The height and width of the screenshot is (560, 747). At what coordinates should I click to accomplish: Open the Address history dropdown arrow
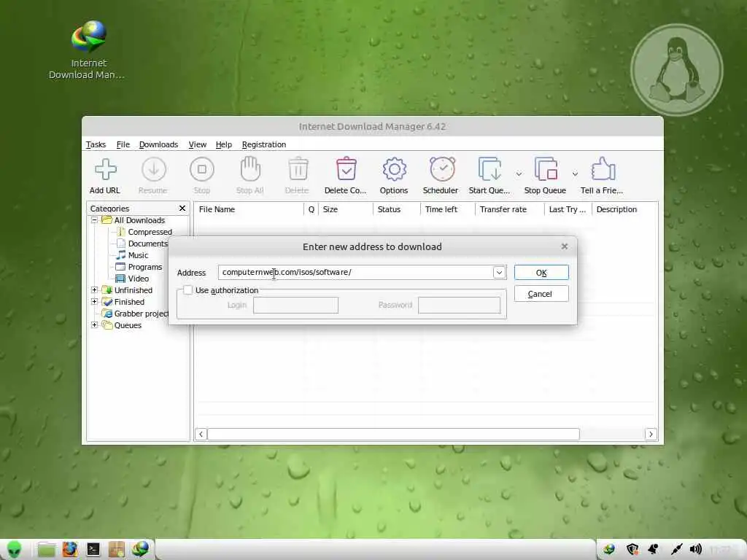(499, 273)
